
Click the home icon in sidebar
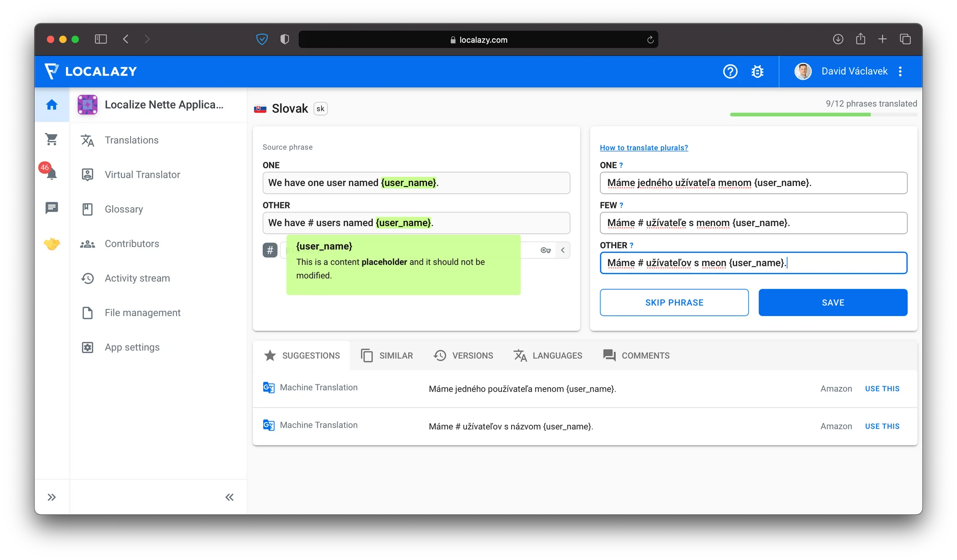coord(52,105)
